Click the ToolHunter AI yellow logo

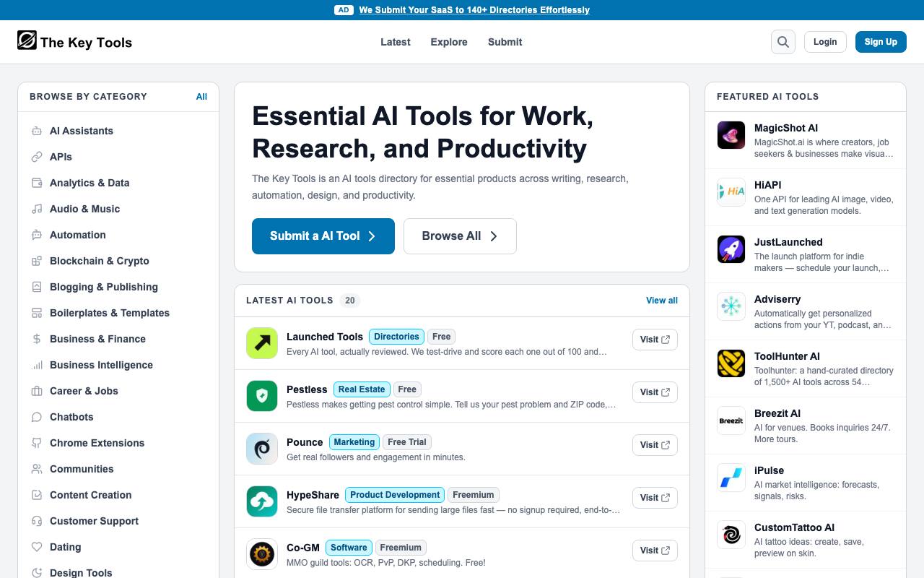pyautogui.click(x=731, y=363)
